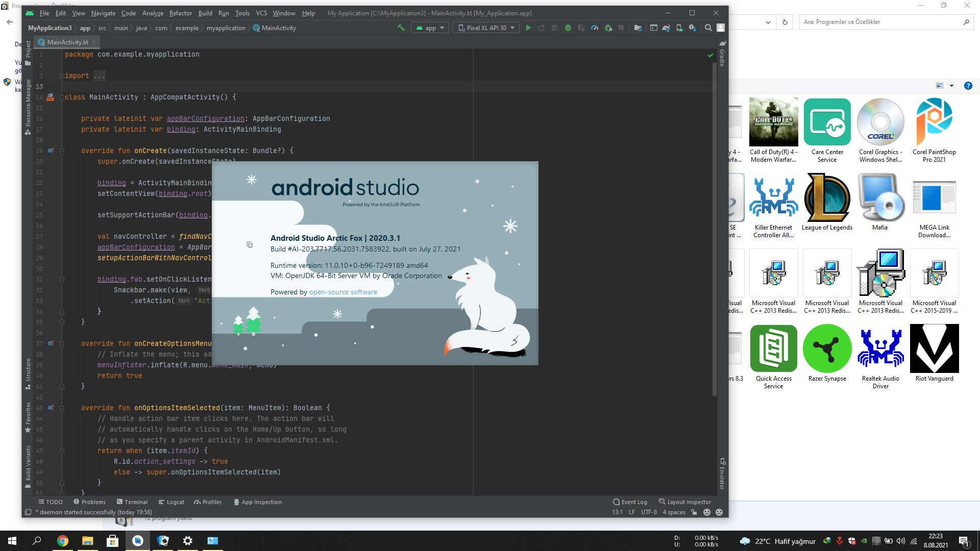The image size is (980, 551).
Task: Open the Event Log button
Action: point(630,502)
